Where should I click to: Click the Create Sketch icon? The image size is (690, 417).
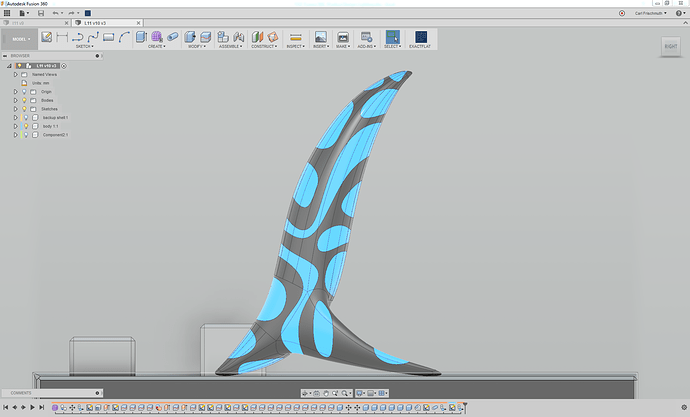click(x=47, y=37)
